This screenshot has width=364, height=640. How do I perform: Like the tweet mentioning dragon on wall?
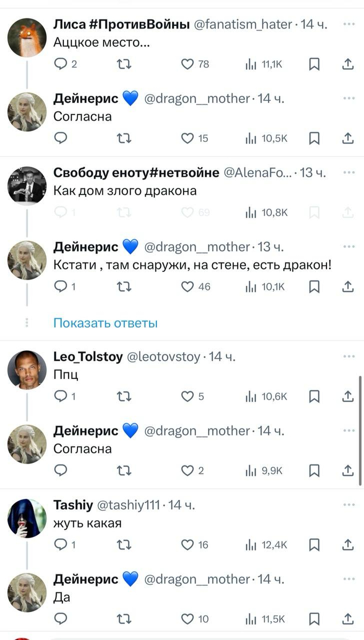point(188,286)
